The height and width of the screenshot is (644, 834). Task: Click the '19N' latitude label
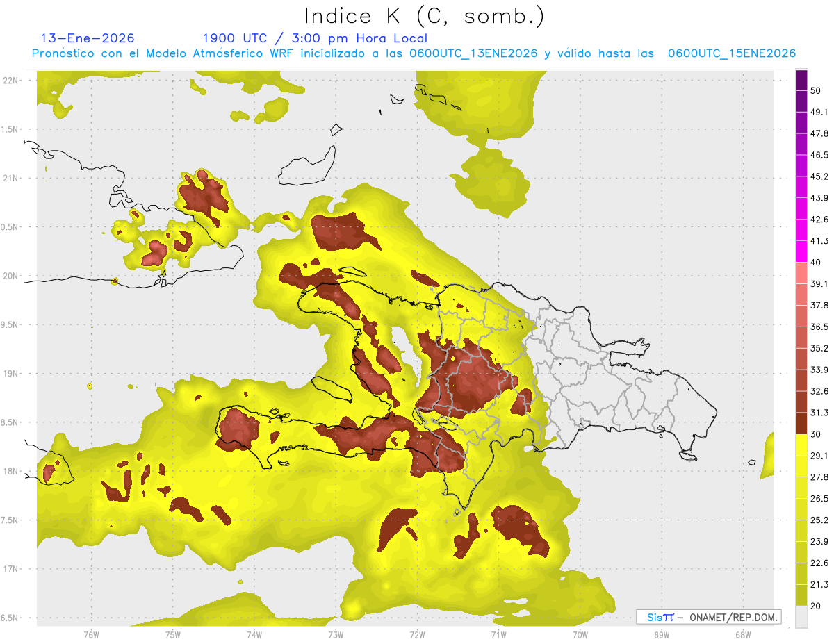pyautogui.click(x=12, y=373)
